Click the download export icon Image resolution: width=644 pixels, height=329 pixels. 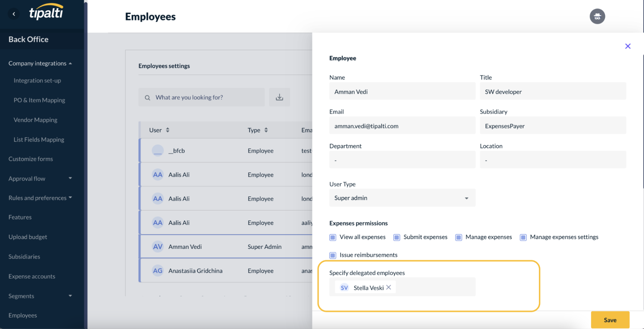279,97
